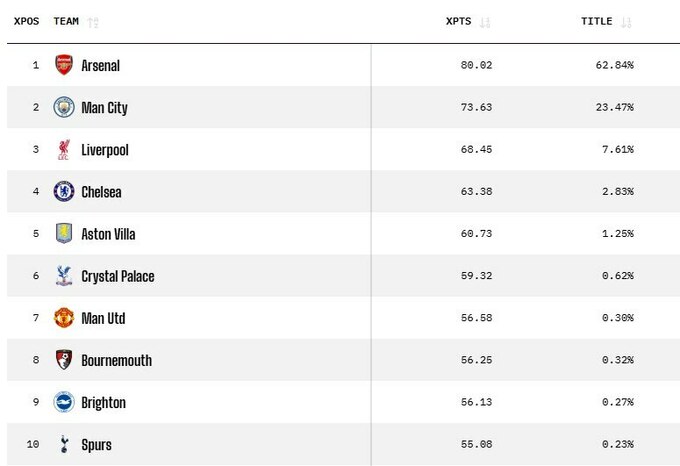The image size is (680, 466).
Task: Sort table by TITLE column arrows
Action: click(x=627, y=22)
